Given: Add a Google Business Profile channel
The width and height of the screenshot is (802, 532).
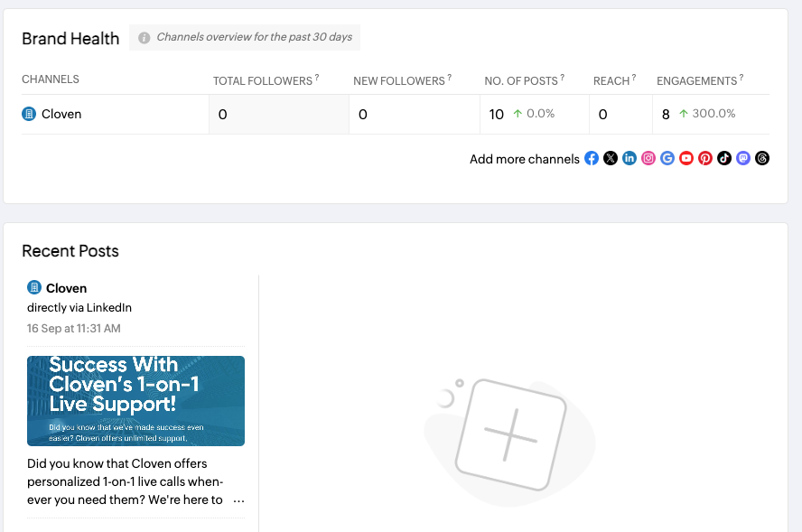Looking at the screenshot, I should click(x=667, y=158).
